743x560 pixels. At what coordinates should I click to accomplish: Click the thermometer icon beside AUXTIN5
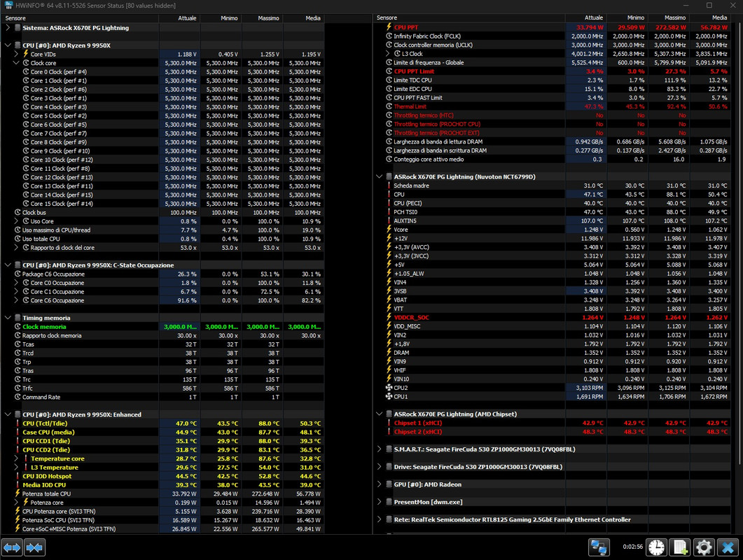[x=389, y=220]
